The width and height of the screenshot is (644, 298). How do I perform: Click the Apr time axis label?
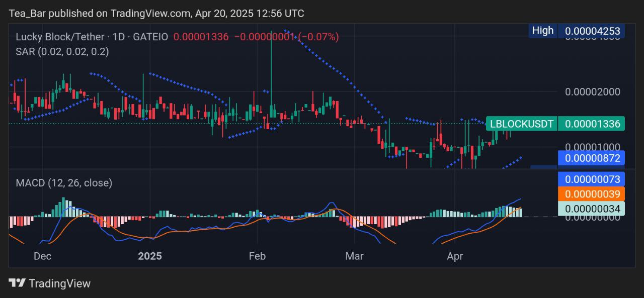[x=455, y=256]
